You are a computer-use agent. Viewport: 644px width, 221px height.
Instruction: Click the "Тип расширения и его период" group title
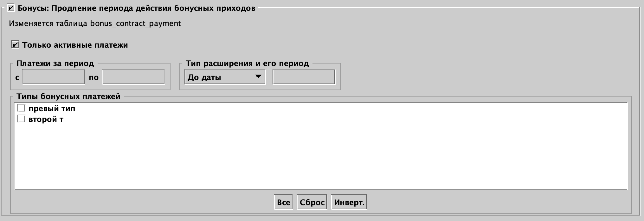coord(248,63)
